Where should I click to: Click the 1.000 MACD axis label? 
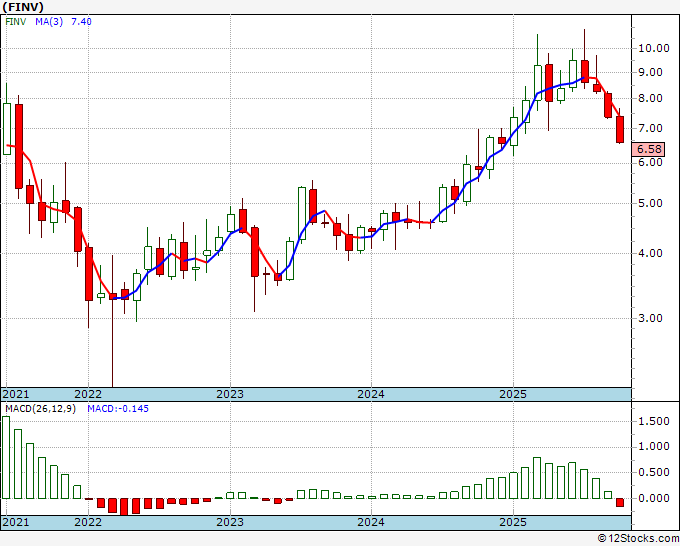pyautogui.click(x=654, y=447)
